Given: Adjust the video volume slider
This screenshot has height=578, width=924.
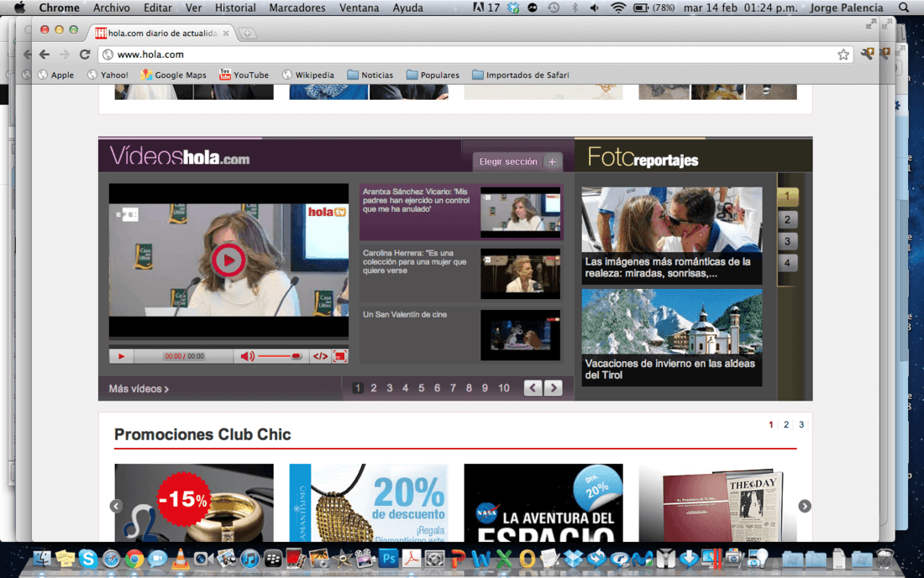Looking at the screenshot, I should [x=280, y=356].
